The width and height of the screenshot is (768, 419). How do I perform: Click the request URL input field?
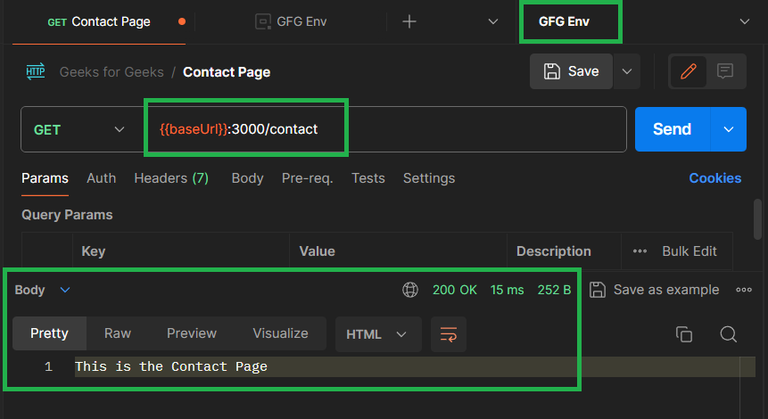pyautogui.click(x=385, y=129)
